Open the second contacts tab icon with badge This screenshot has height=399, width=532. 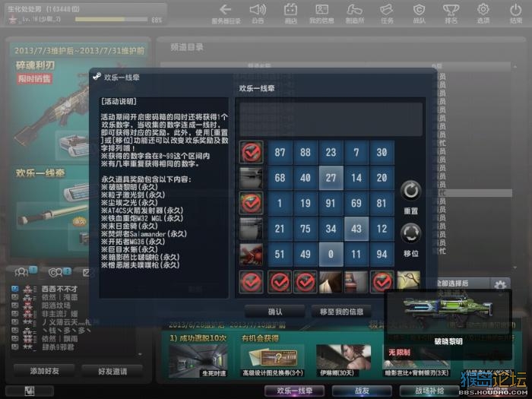(x=55, y=272)
